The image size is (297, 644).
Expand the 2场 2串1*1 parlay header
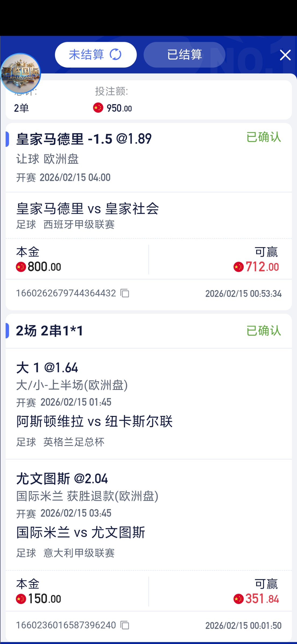point(50,331)
